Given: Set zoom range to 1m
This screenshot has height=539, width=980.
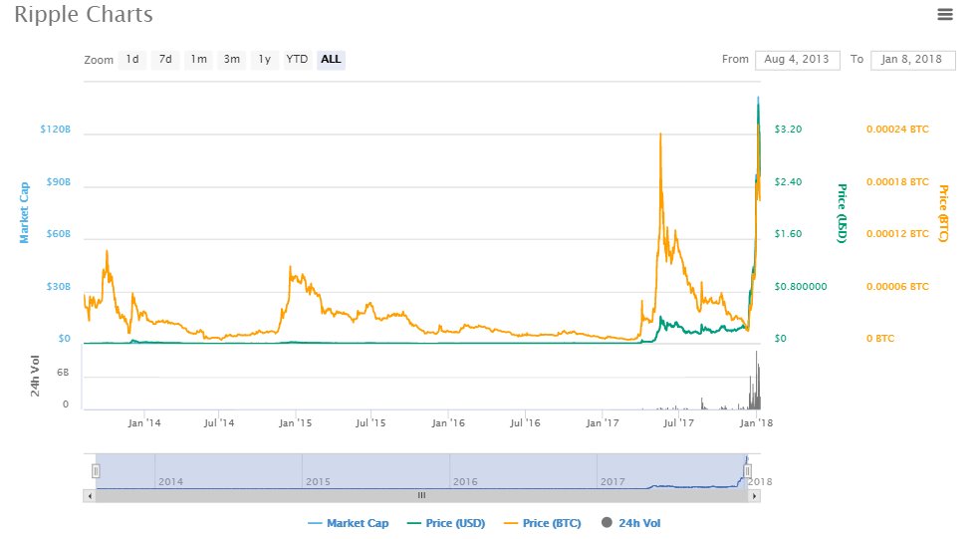Looking at the screenshot, I should 199,60.
